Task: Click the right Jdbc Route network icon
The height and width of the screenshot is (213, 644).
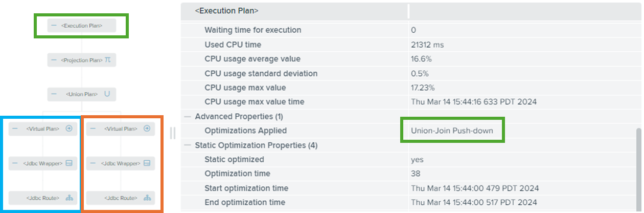Action: [x=147, y=198]
